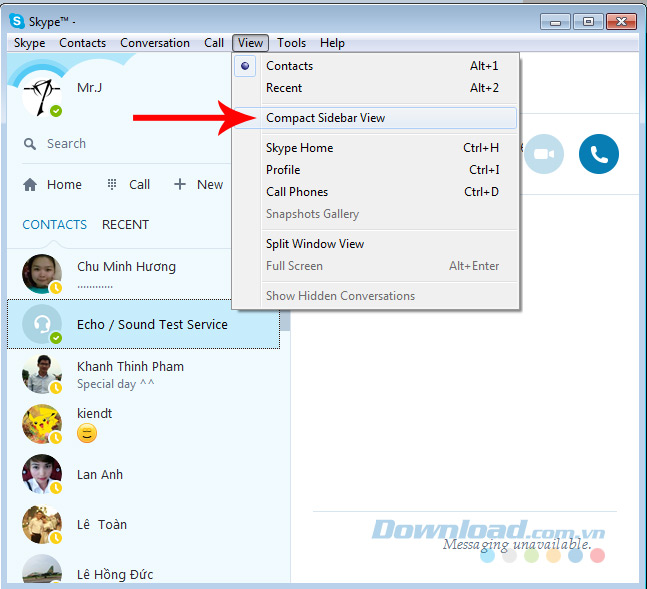Click the Home house icon
This screenshot has width=647, height=589.
(x=30, y=185)
